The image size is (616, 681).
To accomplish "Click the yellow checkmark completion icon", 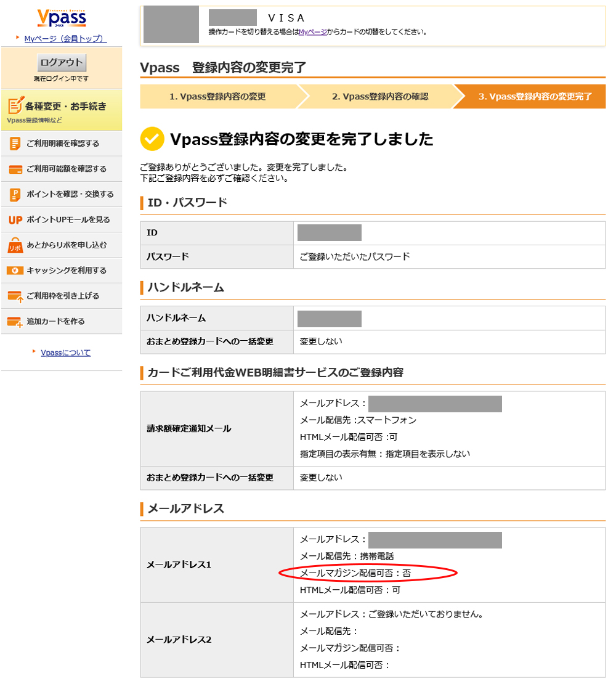I will pyautogui.click(x=152, y=139).
